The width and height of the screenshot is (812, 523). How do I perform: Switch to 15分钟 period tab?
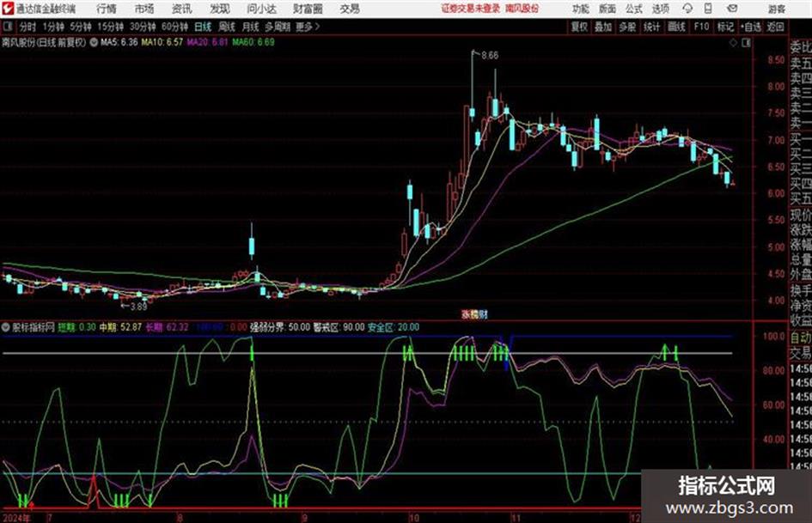(111, 27)
